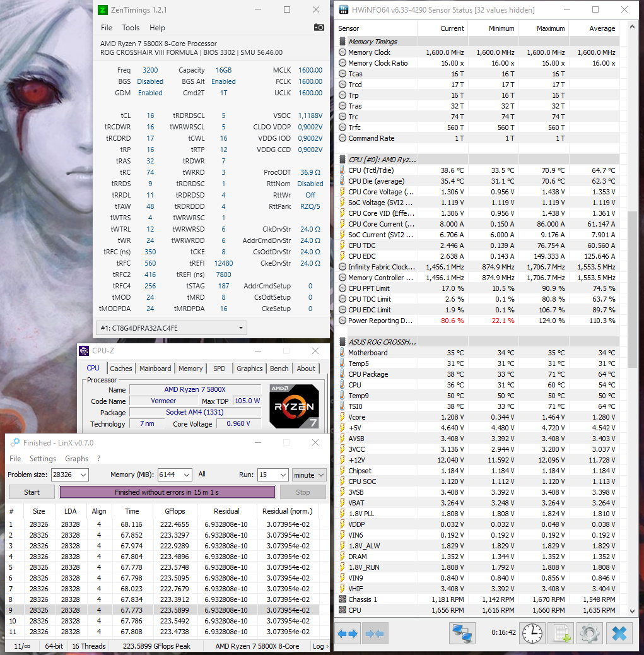Click the LinX title bar icon
Image resolution: width=644 pixels, height=655 pixels.
[x=15, y=442]
